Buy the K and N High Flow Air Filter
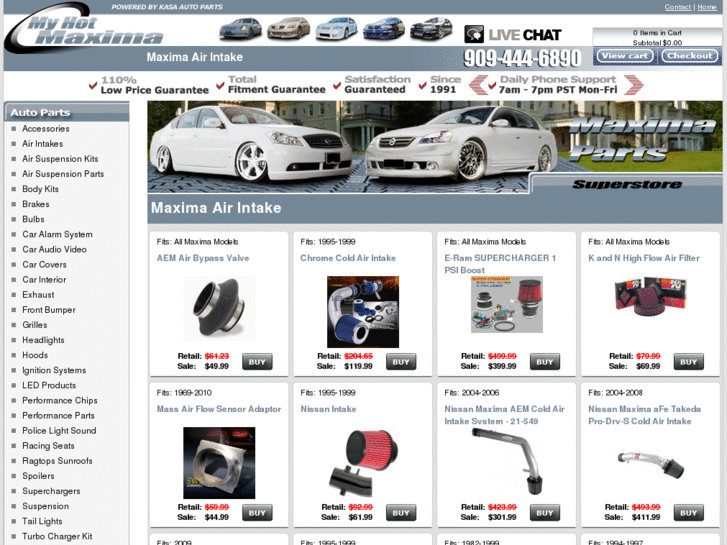This screenshot has height=545, width=727. [689, 362]
